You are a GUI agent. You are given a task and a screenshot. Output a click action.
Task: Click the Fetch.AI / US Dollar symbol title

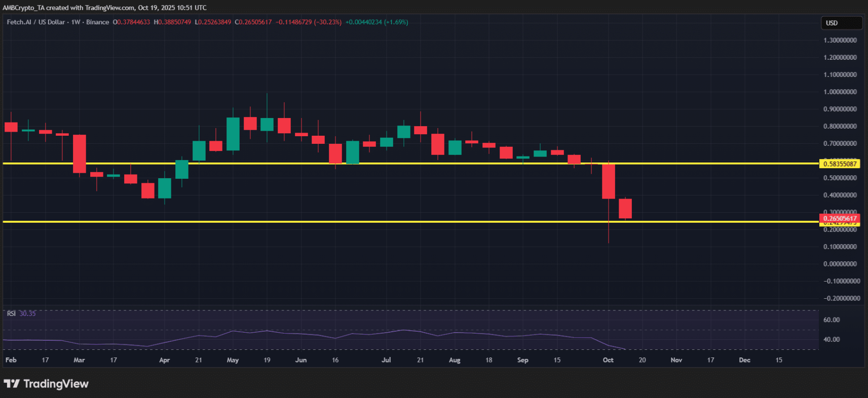pos(35,22)
